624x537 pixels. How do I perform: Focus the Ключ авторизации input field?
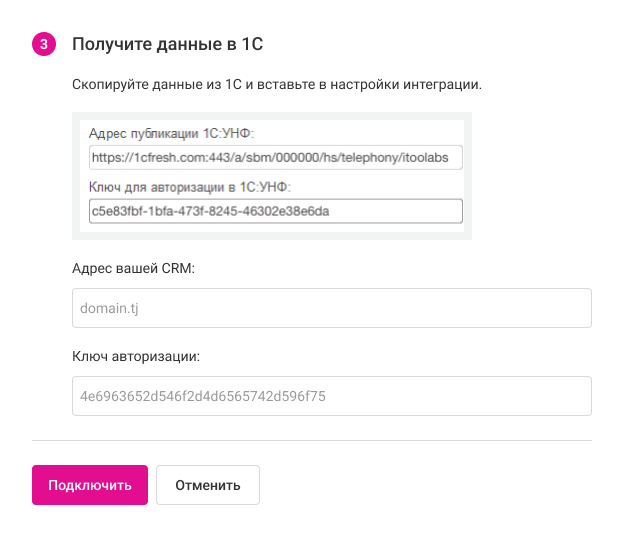click(x=331, y=395)
